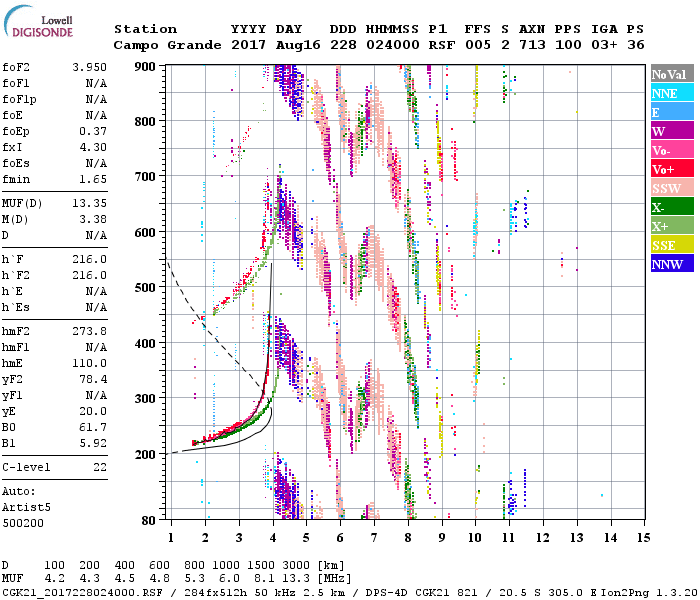Select the W purple legend entry
Viewport: 700px width, 600px height.
(671, 131)
